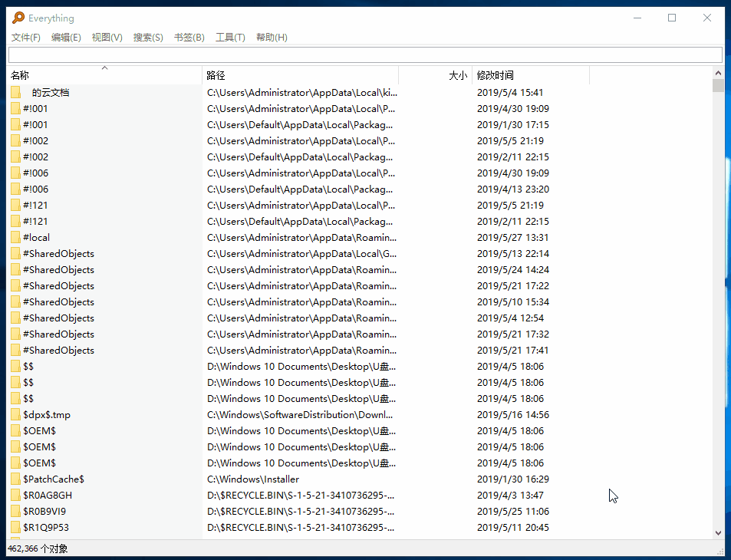Select the 的云文档 folder name
731x560 pixels.
pyautogui.click(x=51, y=92)
